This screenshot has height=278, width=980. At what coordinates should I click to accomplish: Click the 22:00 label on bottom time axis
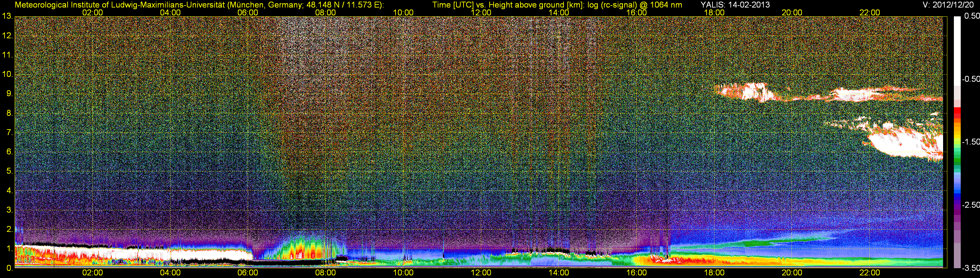[x=870, y=273]
